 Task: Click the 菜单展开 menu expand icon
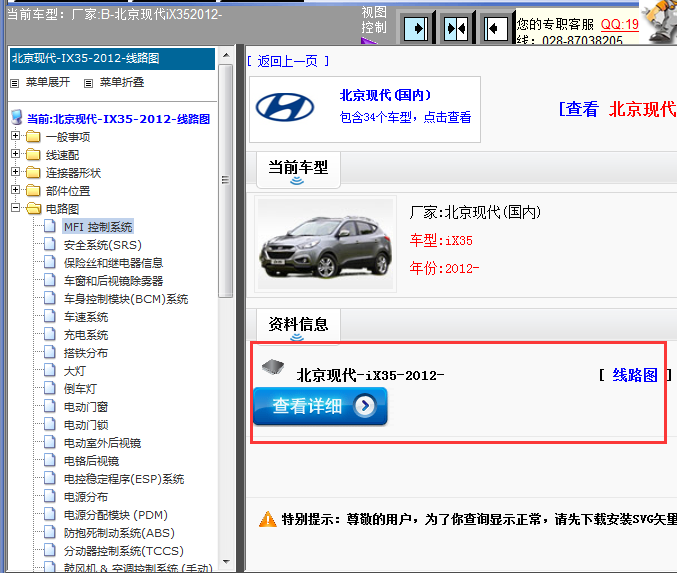click(15, 83)
